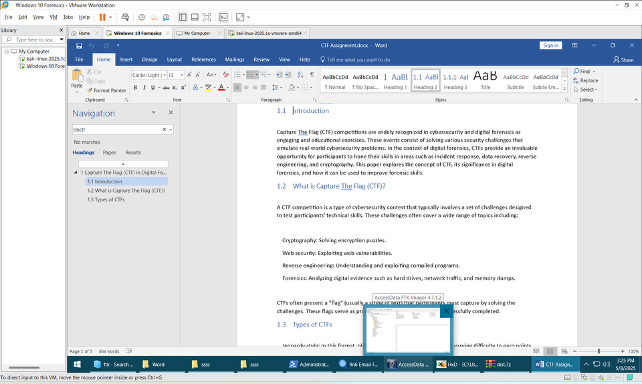Switch to Results tab in Navigation

(x=133, y=152)
